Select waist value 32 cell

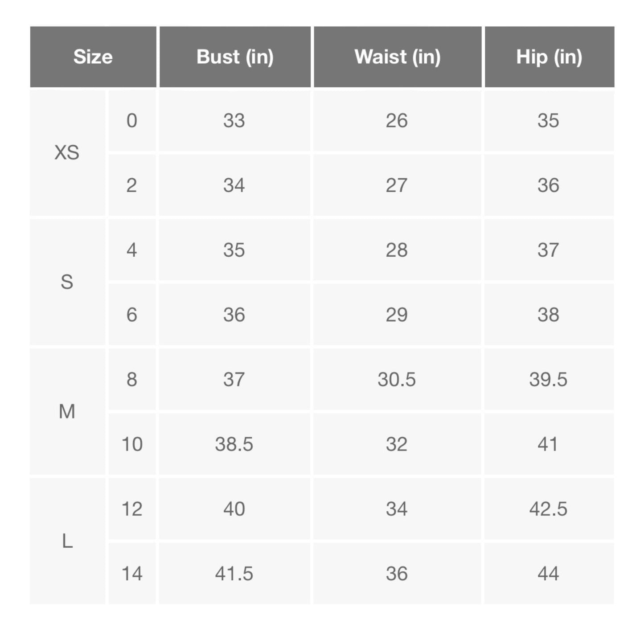pos(397,444)
